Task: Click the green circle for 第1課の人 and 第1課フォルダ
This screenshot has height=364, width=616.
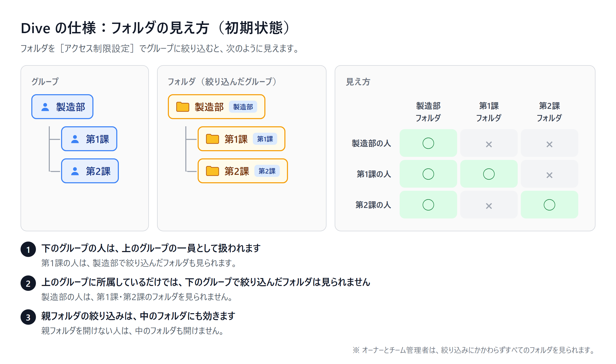Action: click(489, 174)
